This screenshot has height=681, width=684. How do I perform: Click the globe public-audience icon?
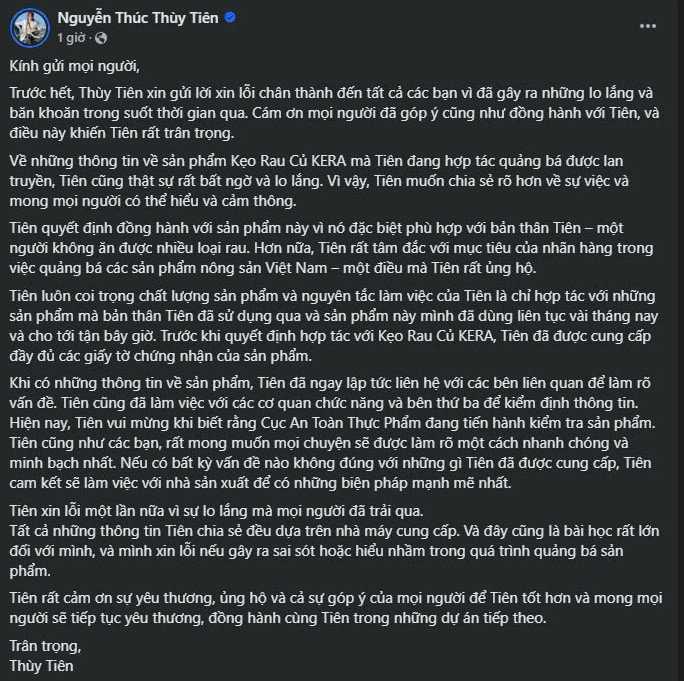(99, 37)
